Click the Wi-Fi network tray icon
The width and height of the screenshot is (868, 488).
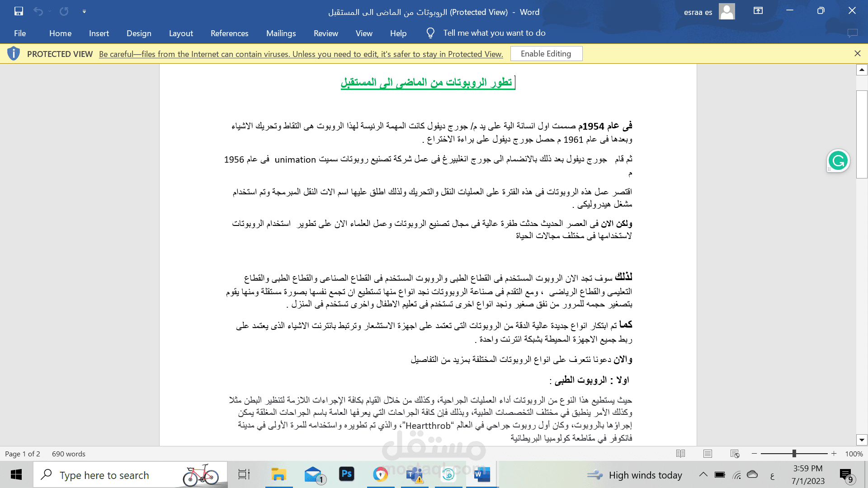[x=737, y=475]
